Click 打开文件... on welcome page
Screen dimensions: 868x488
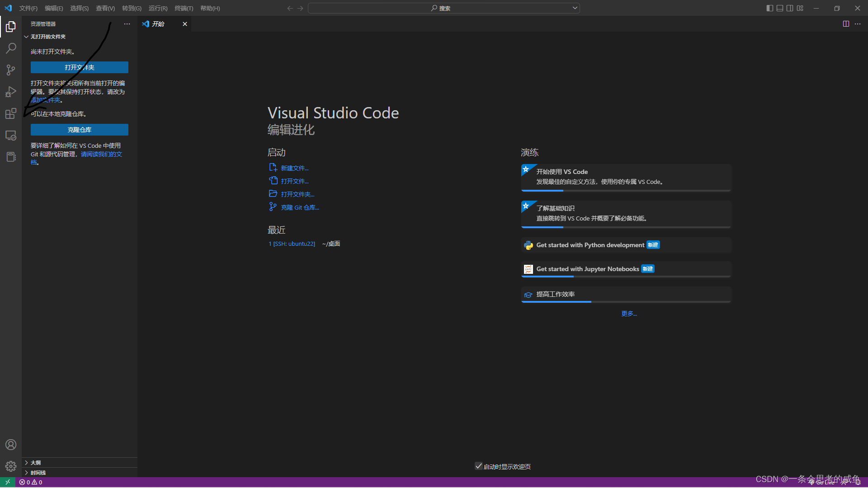tap(294, 181)
